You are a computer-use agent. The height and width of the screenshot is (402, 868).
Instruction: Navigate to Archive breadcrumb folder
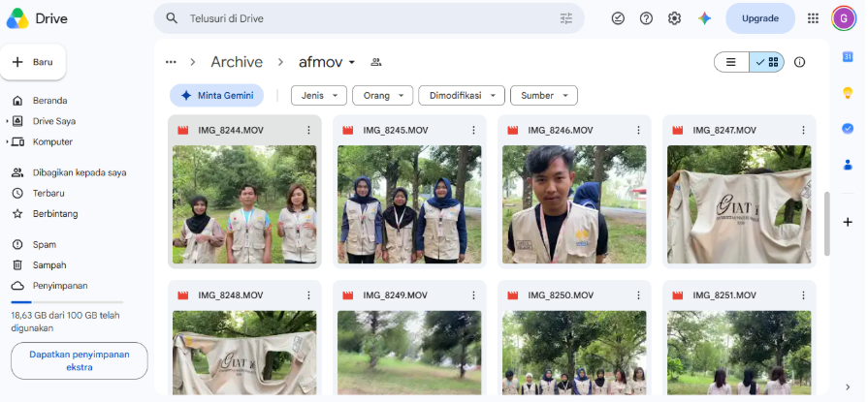[237, 62]
